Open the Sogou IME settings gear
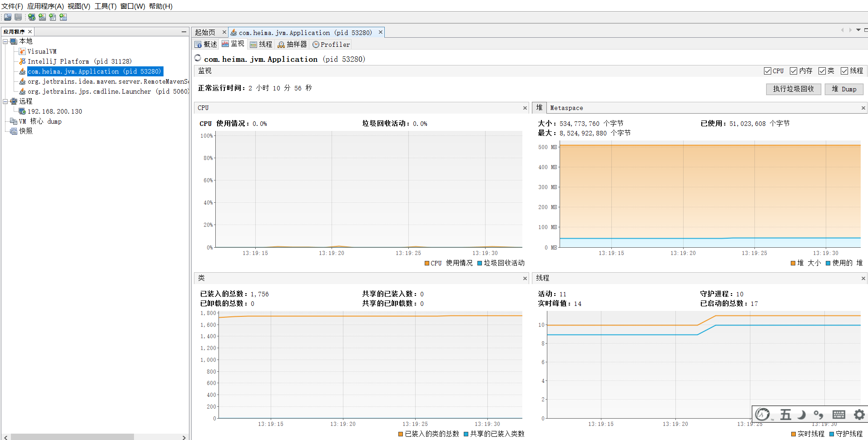This screenshot has height=440, width=868. coord(858,415)
